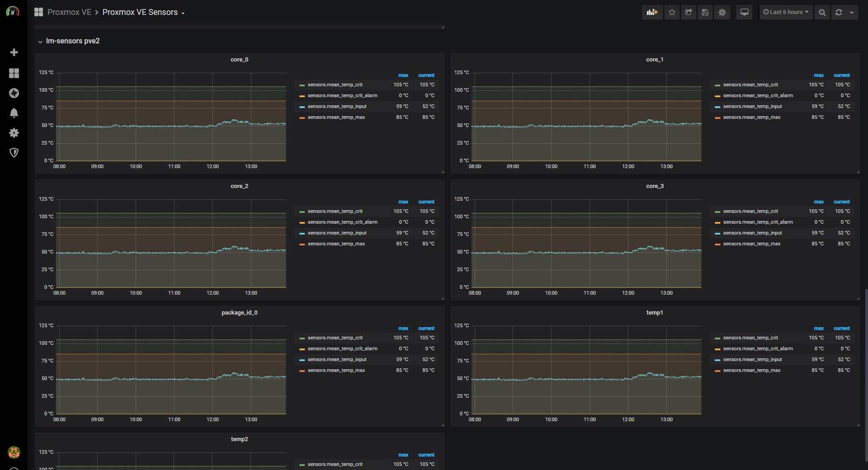Toggle sensors.mean_temp_crit_alarm series in core_0 legend

pos(342,96)
